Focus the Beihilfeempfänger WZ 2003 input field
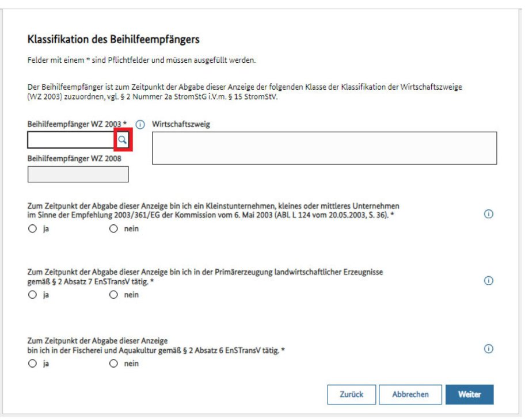The image size is (525, 420). coord(71,140)
